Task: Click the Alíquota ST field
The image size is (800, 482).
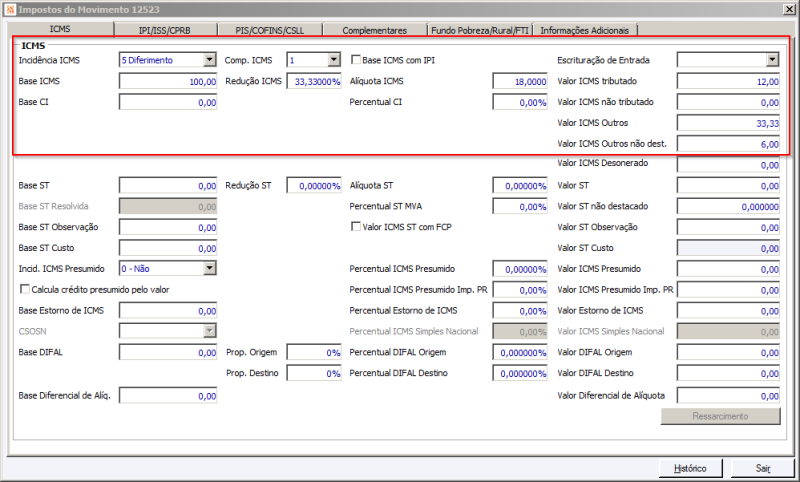Action: coord(520,186)
